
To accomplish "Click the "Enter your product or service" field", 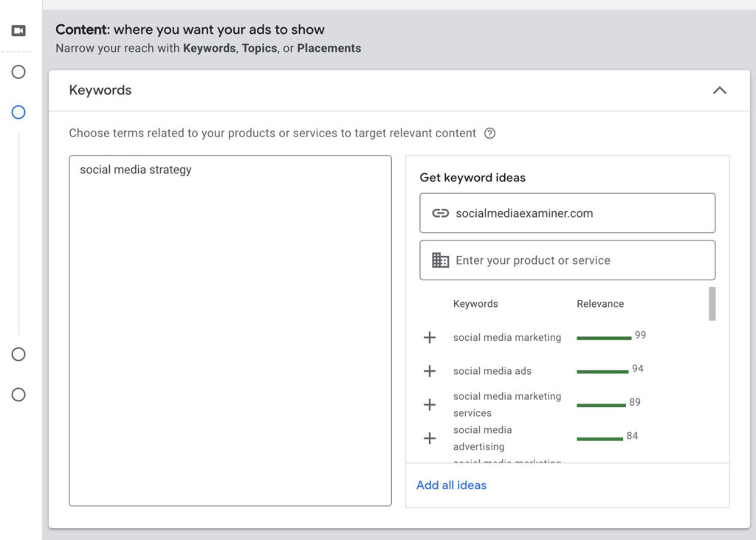I will [x=567, y=260].
